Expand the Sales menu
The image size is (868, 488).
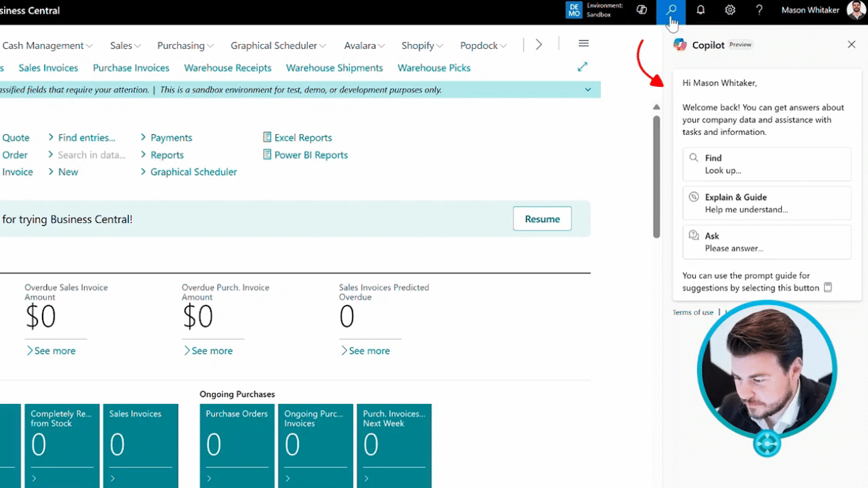pos(126,45)
